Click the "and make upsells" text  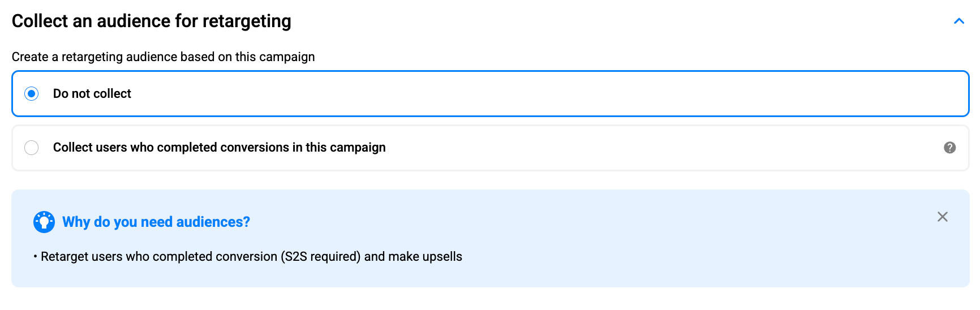click(x=413, y=257)
